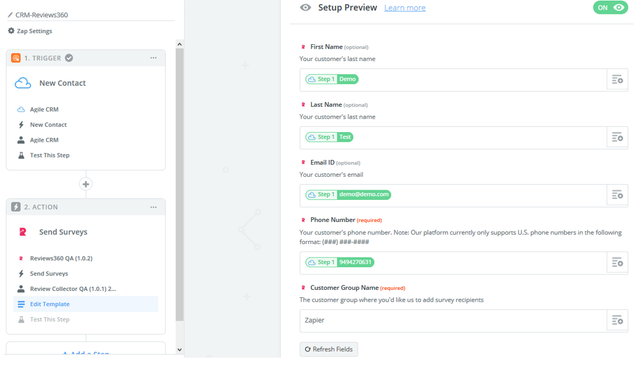This screenshot has height=368, width=640.
Task: Open insert-field dropdown for Email ID
Action: (x=617, y=195)
